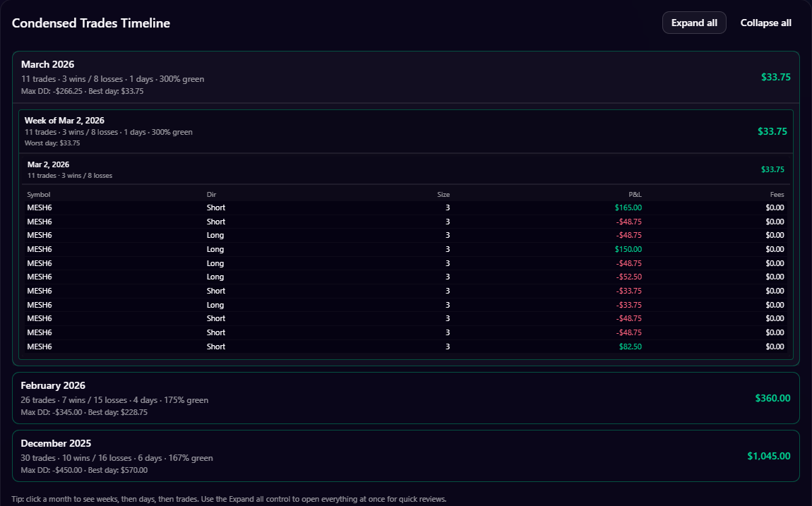Click the $1,045.00 December 2025 total

coord(769,456)
